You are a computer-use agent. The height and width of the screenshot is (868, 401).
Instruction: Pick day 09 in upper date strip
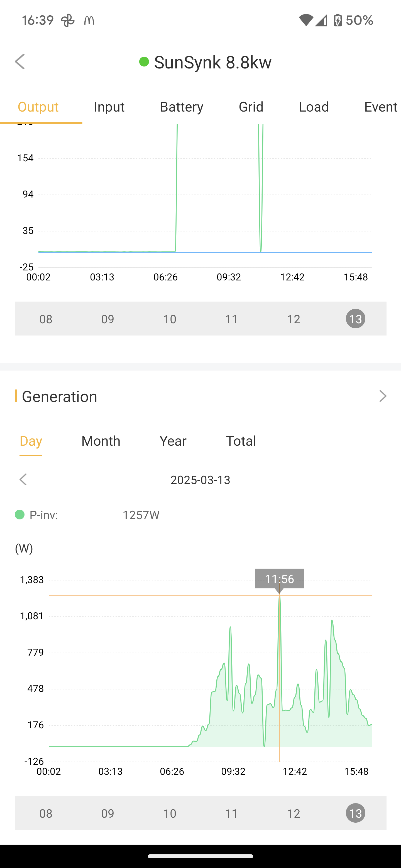pos(107,319)
